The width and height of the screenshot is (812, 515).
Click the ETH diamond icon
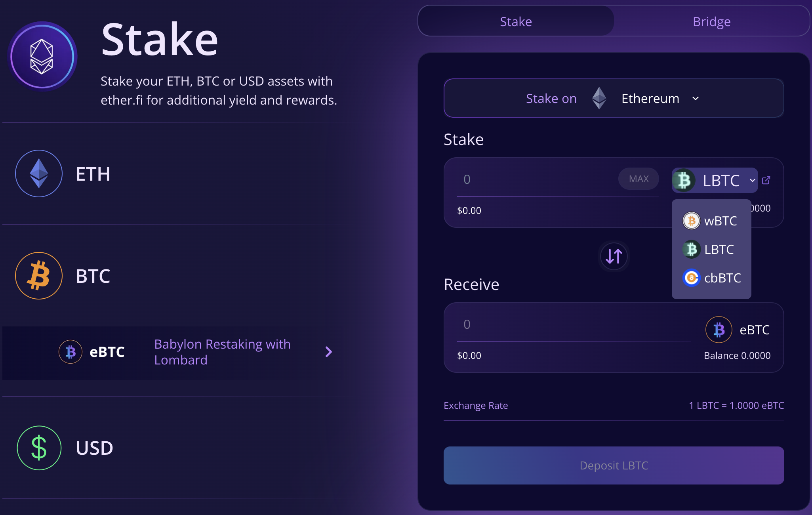(x=39, y=174)
